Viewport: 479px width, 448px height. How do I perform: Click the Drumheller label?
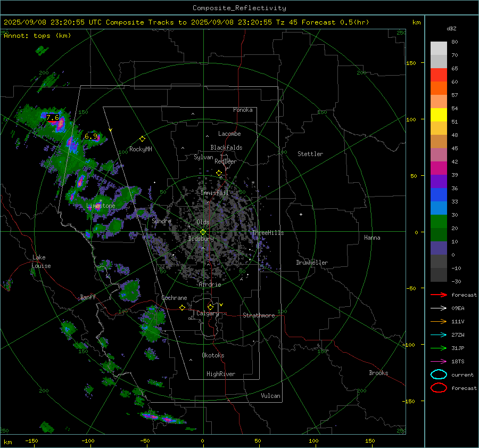[x=312, y=263]
